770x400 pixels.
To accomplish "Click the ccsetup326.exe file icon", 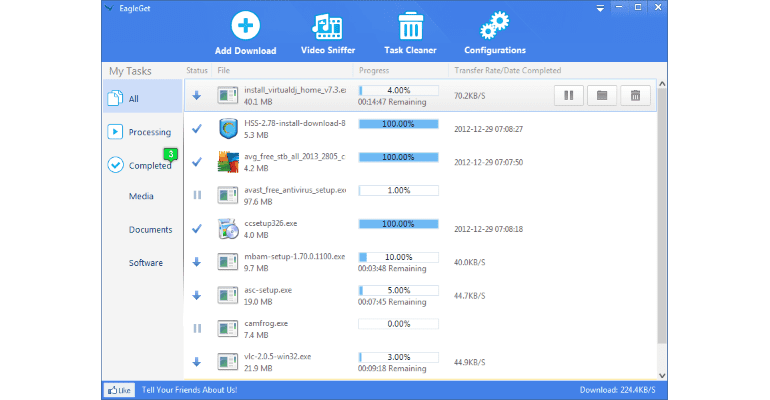I will [228, 227].
